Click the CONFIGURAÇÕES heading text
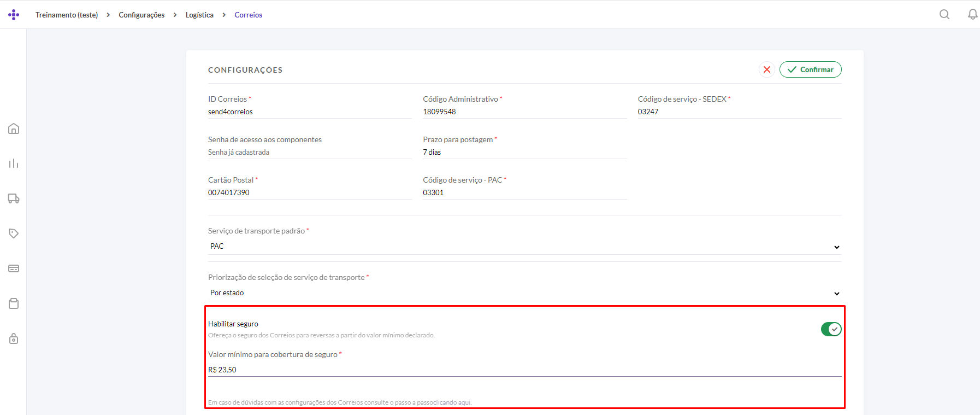 [245, 70]
